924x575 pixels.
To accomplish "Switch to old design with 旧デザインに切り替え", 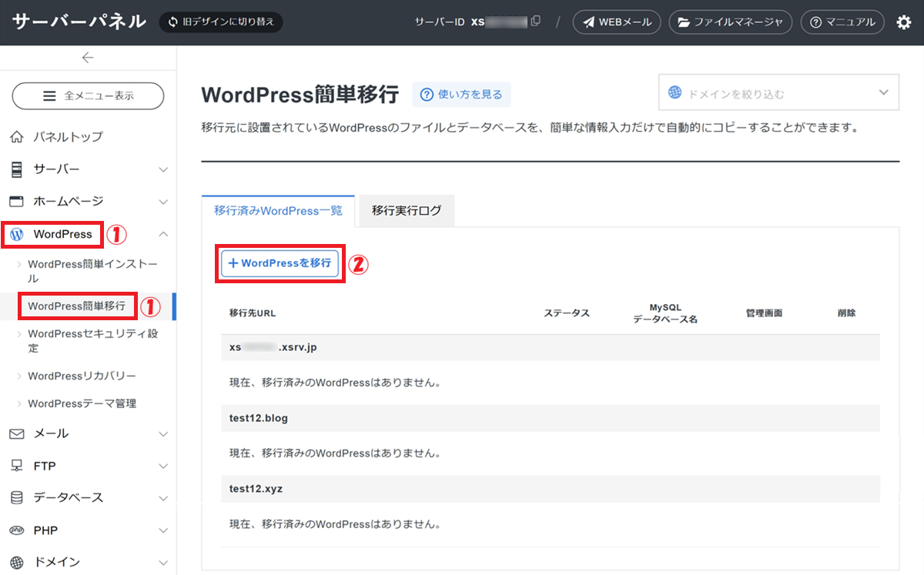I will (x=221, y=22).
